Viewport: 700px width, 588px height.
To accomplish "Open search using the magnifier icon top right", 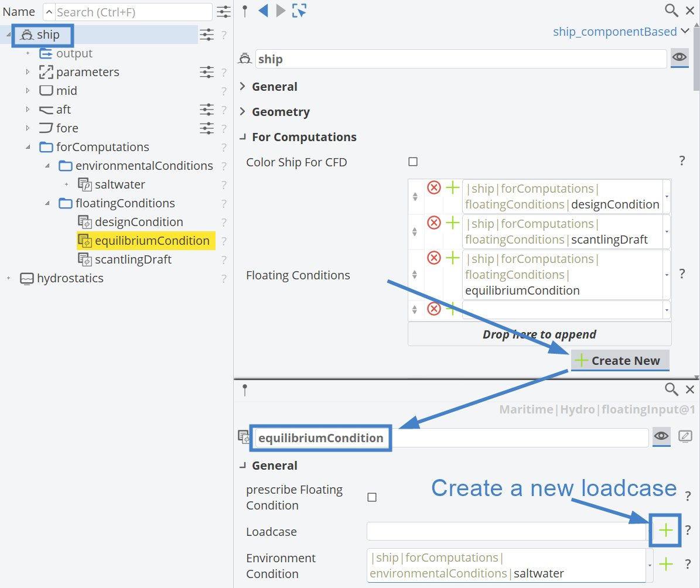I will 671,10.
